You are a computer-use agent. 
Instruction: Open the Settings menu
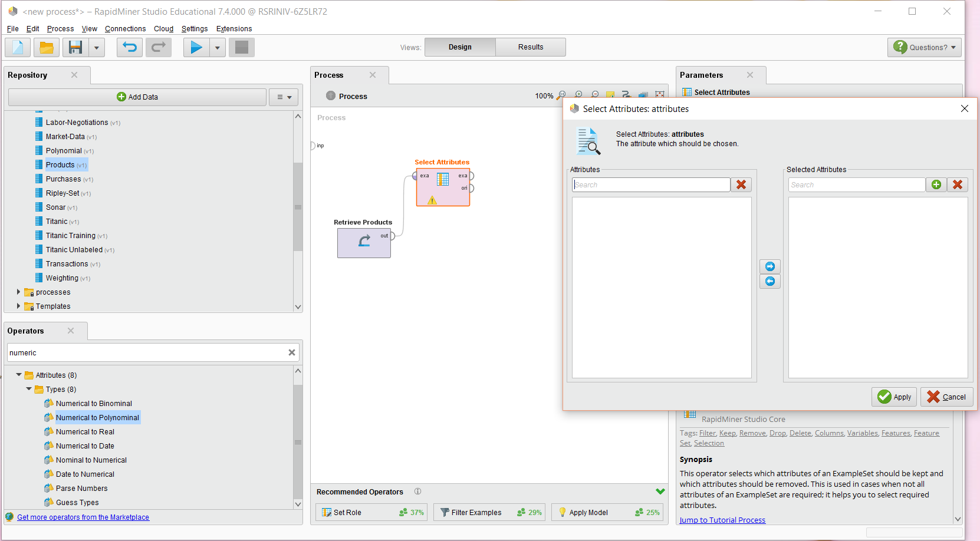tap(195, 28)
